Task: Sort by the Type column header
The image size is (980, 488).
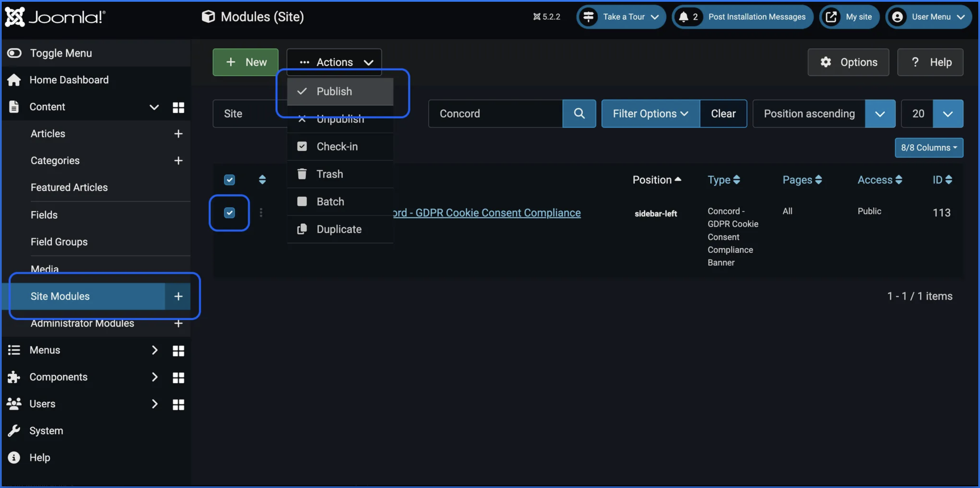Action: click(x=724, y=180)
